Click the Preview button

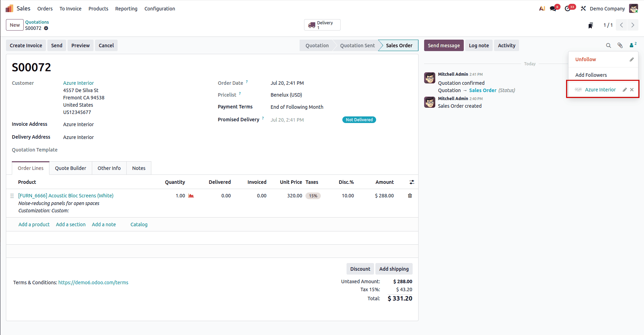pos(80,46)
